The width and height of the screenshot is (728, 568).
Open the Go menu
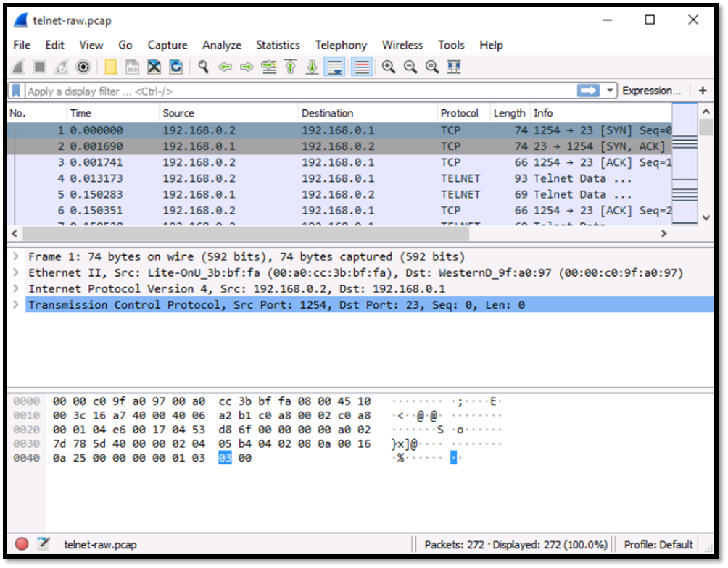tap(125, 45)
